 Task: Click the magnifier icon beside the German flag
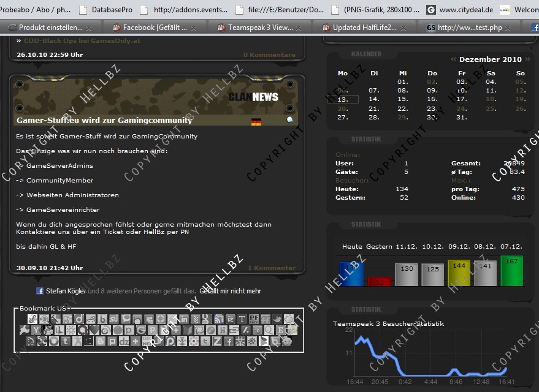pyautogui.click(x=290, y=120)
